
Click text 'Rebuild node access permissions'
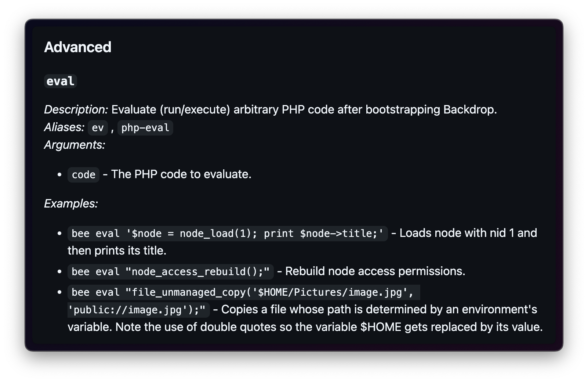point(375,271)
